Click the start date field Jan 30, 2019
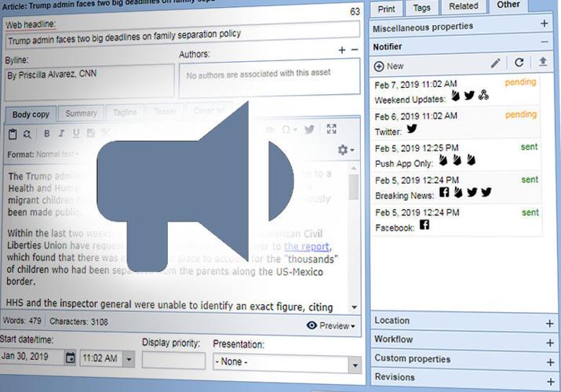This screenshot has width=561, height=392. pyautogui.click(x=32, y=357)
